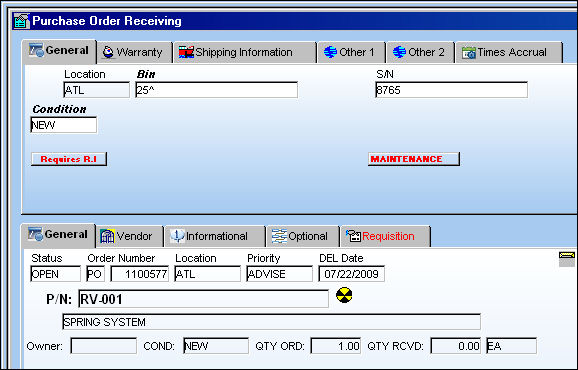Click the Order Number type field PO
578x370 pixels.
click(x=95, y=274)
